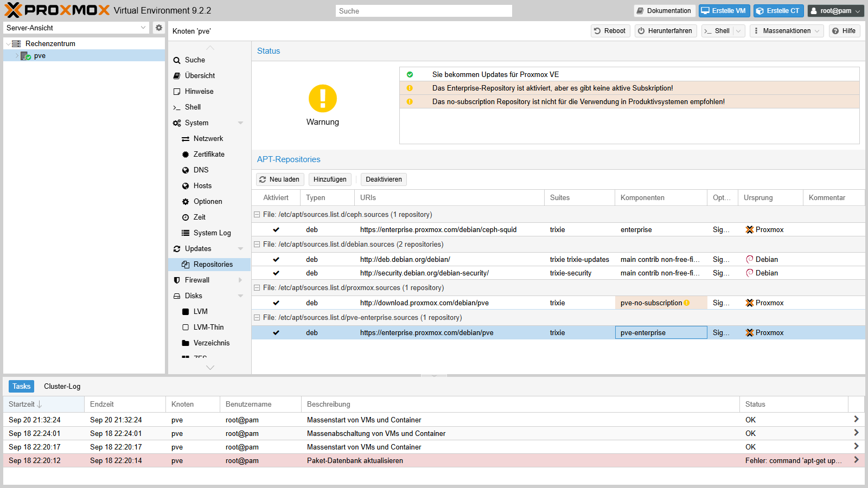The width and height of the screenshot is (868, 488).
Task: Focus the Suche search field
Action: pos(424,11)
